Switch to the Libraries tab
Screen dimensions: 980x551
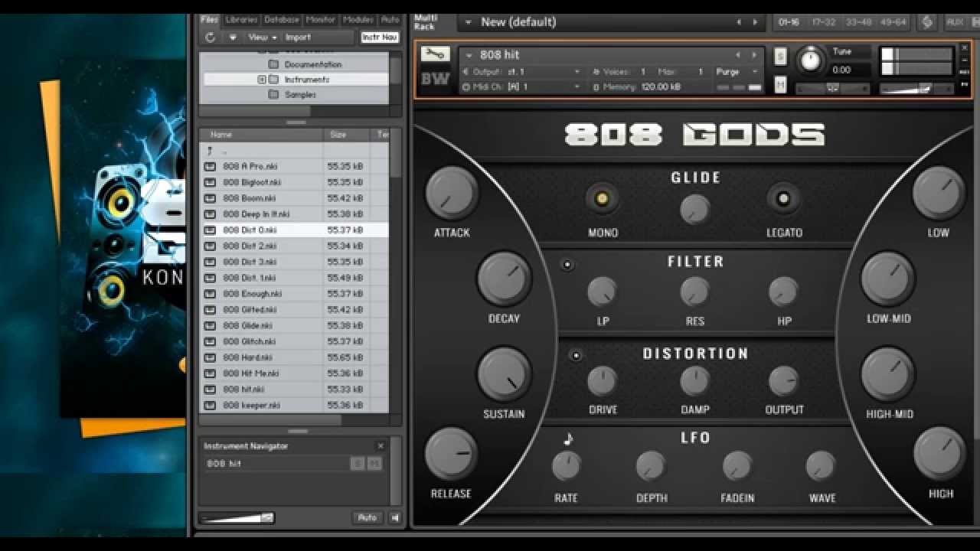pyautogui.click(x=242, y=19)
